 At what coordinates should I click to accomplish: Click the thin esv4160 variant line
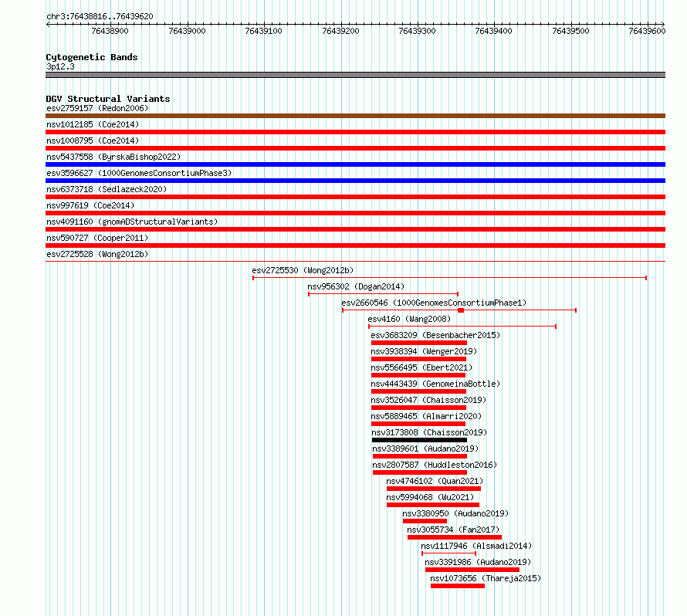(462, 327)
